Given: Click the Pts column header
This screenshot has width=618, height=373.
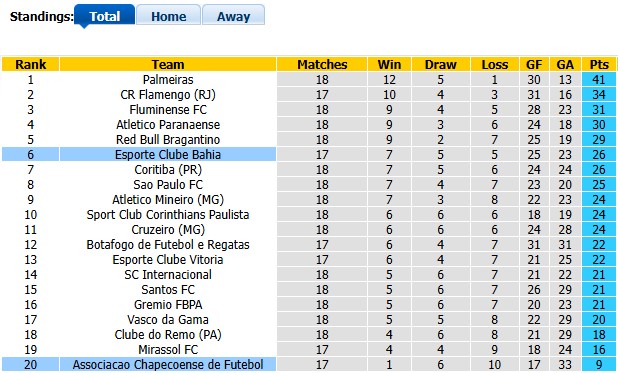Looking at the screenshot, I should point(599,64).
